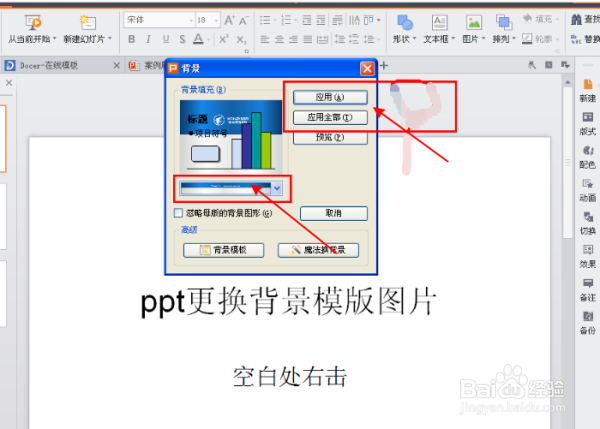Open 效果 effects in right sidebar
Screen dimensions: 600x429
click(x=588, y=256)
